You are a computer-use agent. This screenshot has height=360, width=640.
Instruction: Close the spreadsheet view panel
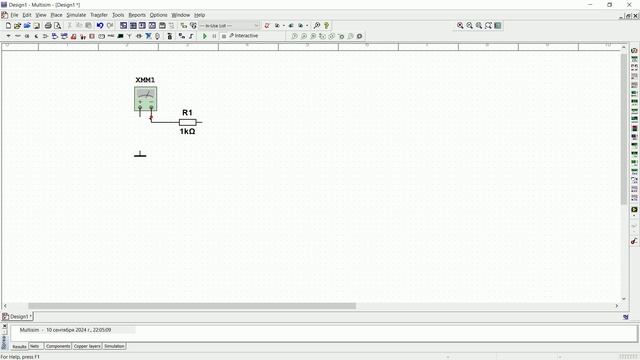pos(4,327)
